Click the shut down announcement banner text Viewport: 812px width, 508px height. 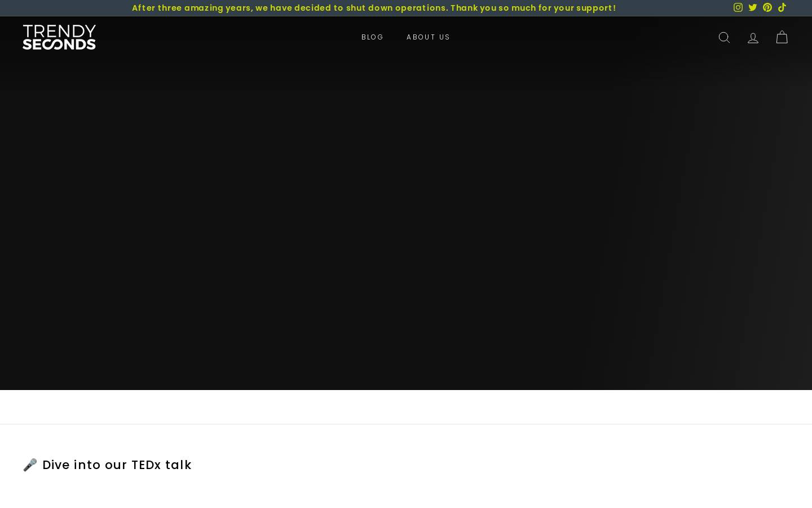point(374,8)
